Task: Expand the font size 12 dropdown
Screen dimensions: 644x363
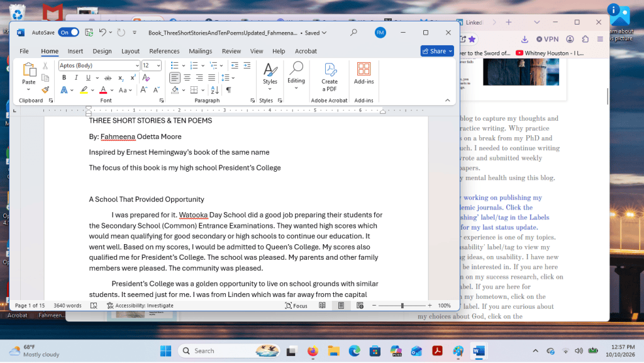Action: (x=158, y=65)
